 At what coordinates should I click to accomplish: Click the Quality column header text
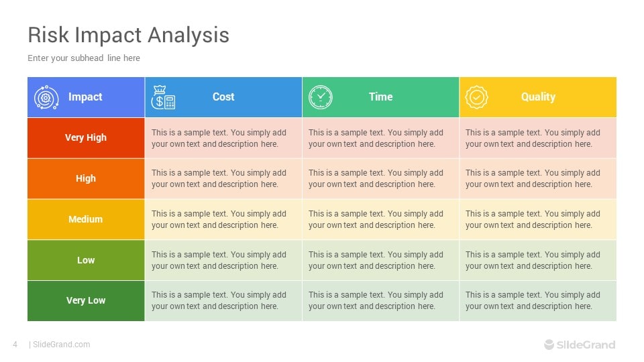click(x=538, y=97)
